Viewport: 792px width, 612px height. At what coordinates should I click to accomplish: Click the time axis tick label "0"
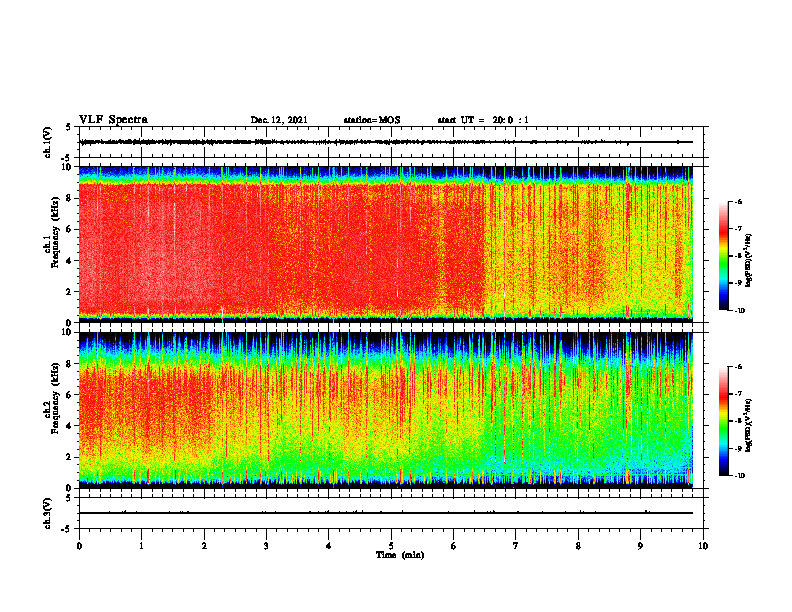click(79, 546)
